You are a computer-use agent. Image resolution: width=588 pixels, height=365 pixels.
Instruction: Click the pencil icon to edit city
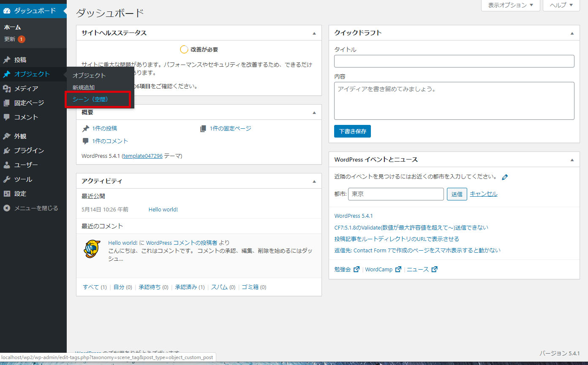click(x=505, y=177)
